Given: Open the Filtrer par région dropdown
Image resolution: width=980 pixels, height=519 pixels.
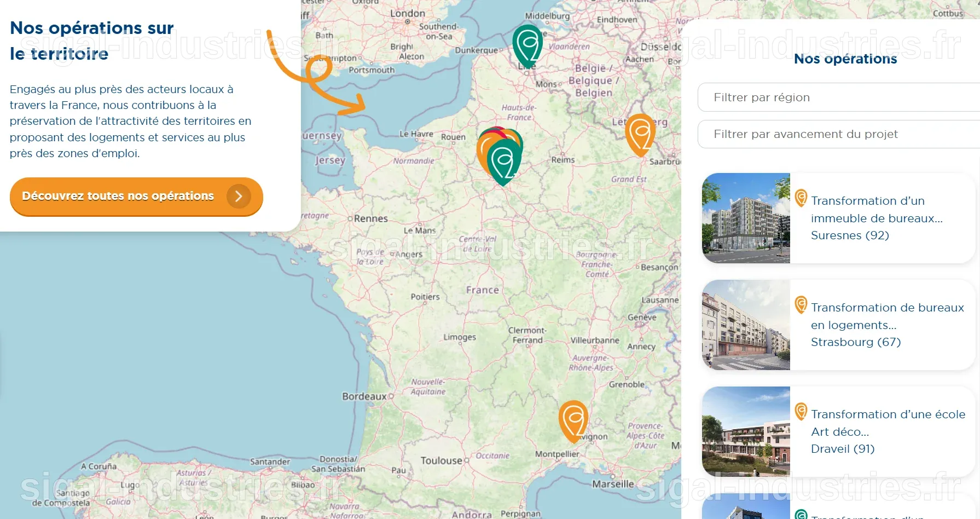Looking at the screenshot, I should 839,97.
